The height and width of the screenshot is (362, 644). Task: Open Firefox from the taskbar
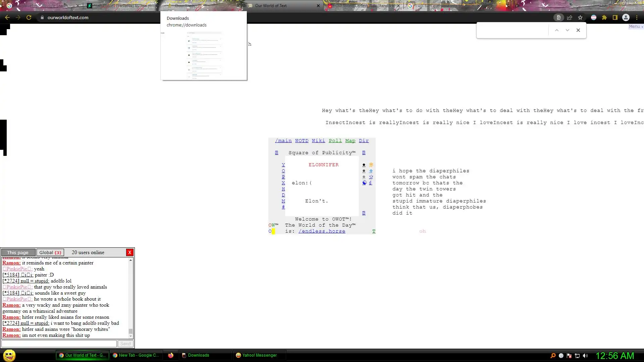tap(171, 355)
